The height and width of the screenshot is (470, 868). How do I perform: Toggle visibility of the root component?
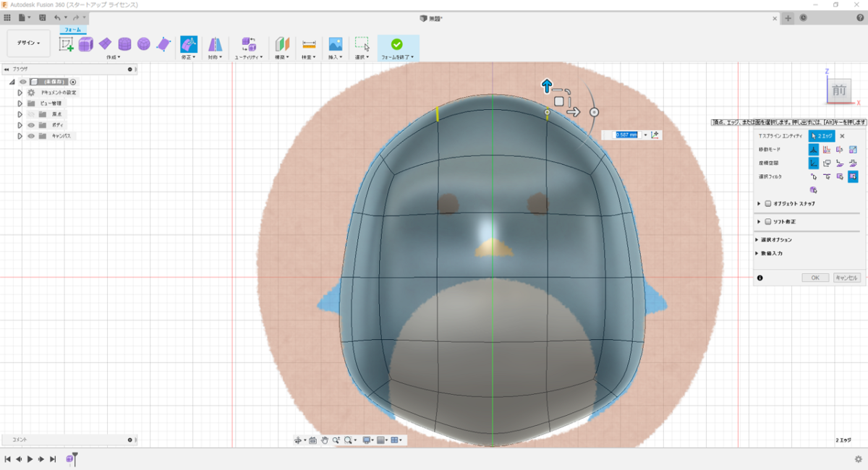point(22,82)
